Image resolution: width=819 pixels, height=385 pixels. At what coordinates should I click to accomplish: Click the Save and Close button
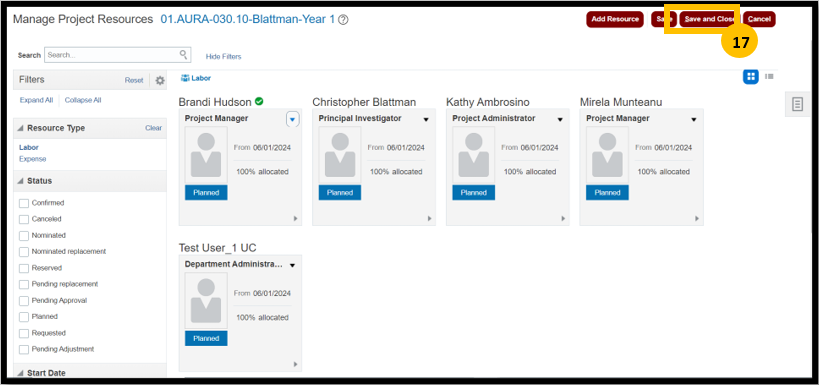(x=709, y=19)
